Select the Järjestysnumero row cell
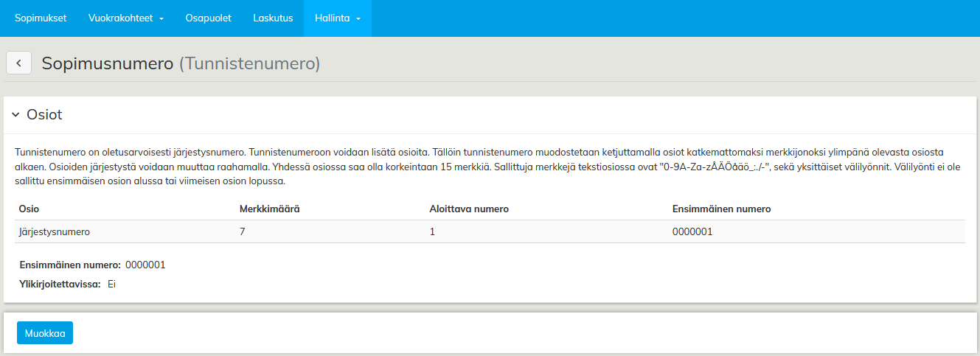The height and width of the screenshot is (356, 980). pos(55,231)
